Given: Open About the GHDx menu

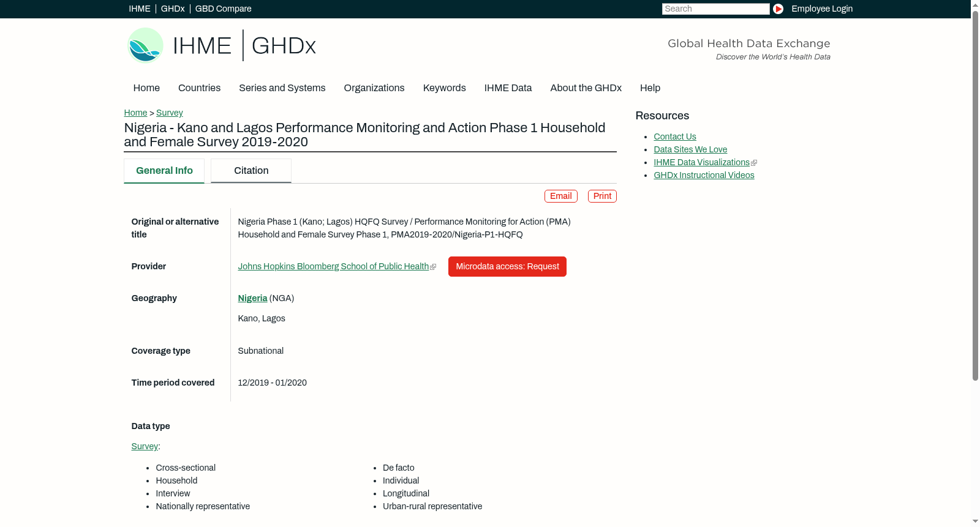Looking at the screenshot, I should tap(586, 88).
